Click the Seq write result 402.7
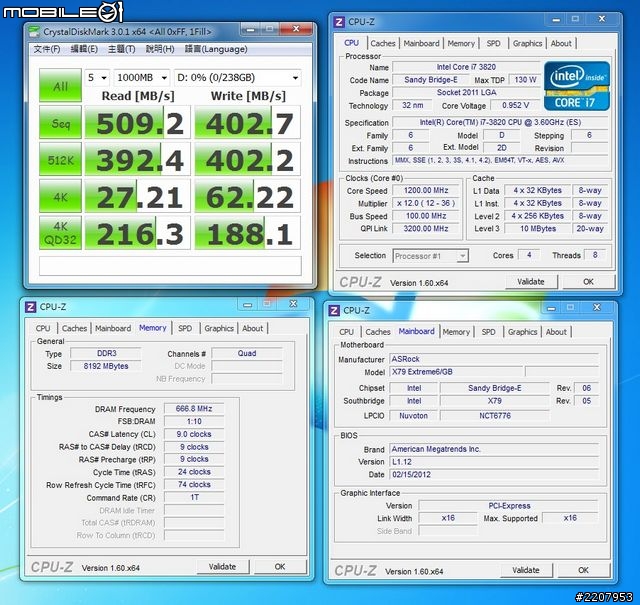Viewport: 640px width, 605px height. [x=247, y=122]
